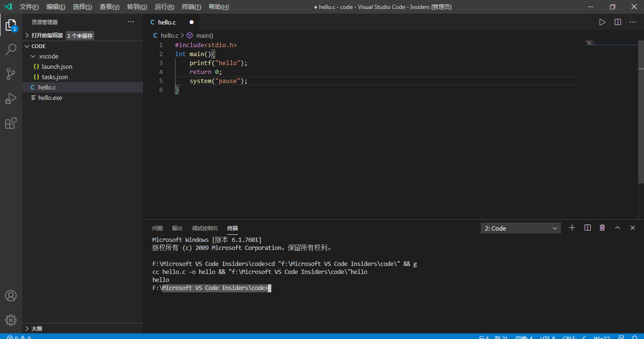
Task: Split the terminal panel
Action: [x=587, y=228]
